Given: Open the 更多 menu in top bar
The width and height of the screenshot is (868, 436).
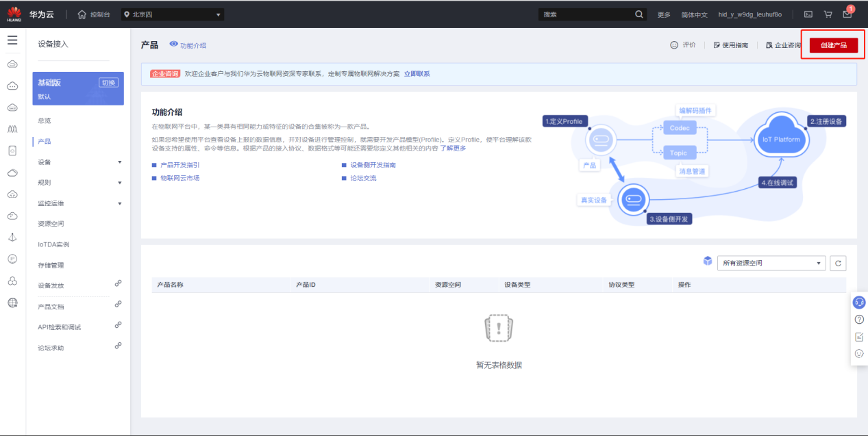Looking at the screenshot, I should coord(664,14).
